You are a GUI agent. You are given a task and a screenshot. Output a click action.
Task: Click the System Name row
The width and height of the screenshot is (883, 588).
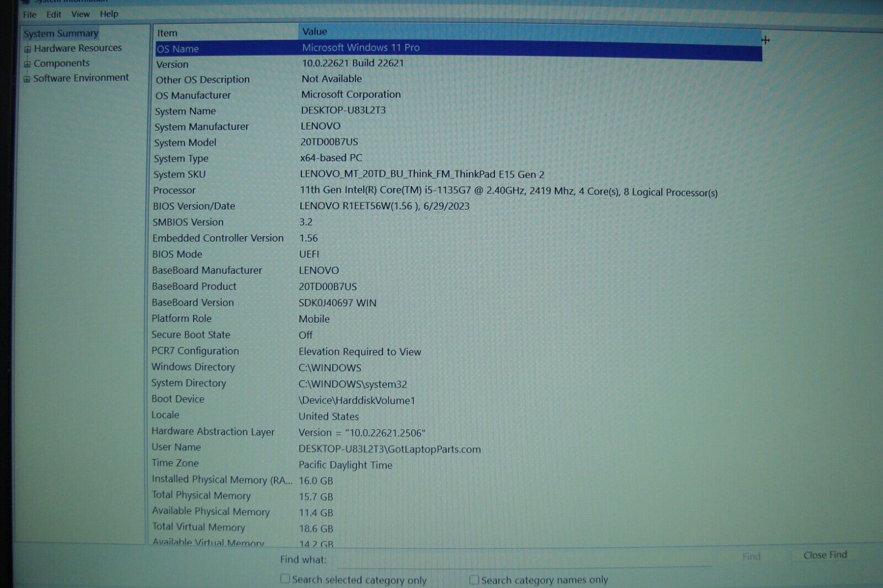click(458, 111)
